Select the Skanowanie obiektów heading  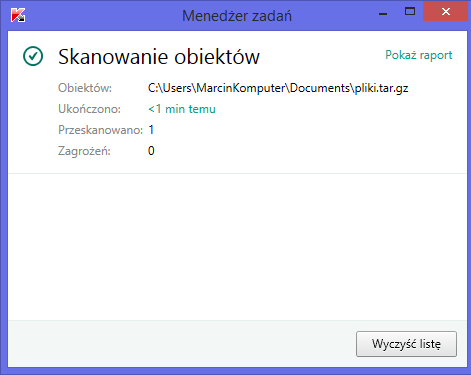[x=159, y=57]
